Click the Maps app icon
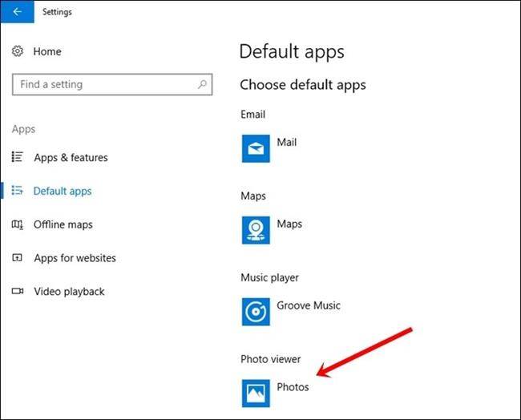The height and width of the screenshot is (420, 521). (256, 230)
